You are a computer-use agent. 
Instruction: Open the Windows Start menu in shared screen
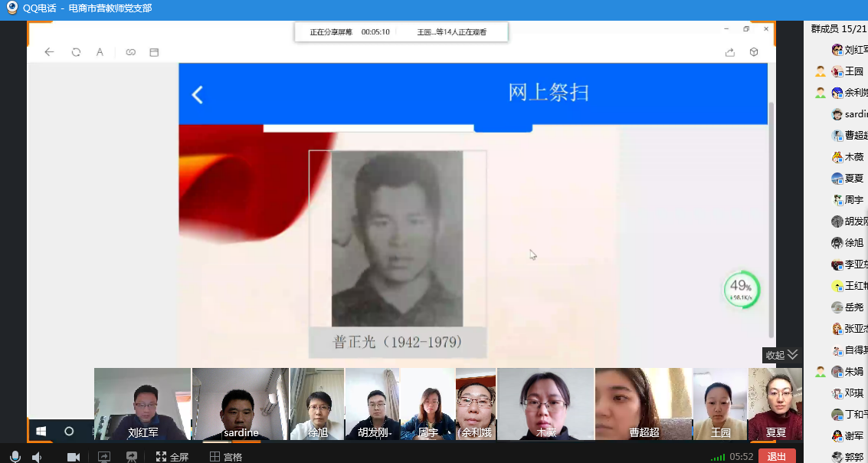[x=41, y=431]
